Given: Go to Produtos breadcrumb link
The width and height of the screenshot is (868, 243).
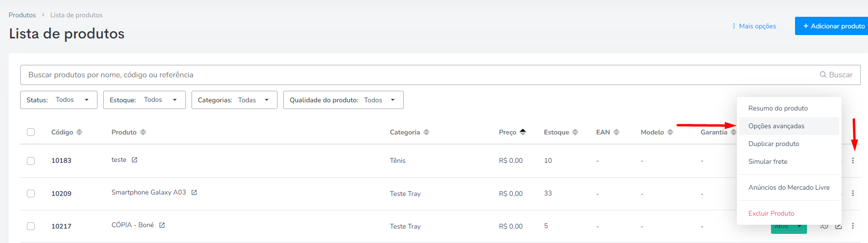Looking at the screenshot, I should (x=22, y=15).
